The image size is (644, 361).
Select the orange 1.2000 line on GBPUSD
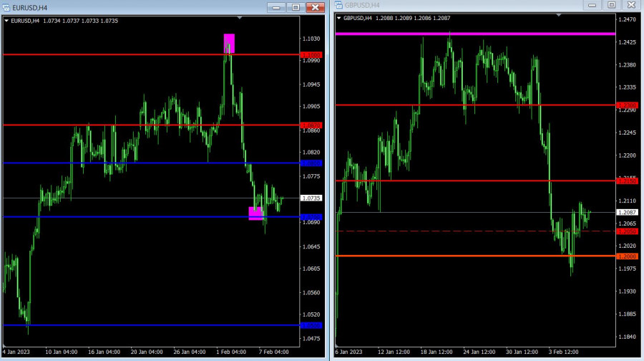(472, 256)
